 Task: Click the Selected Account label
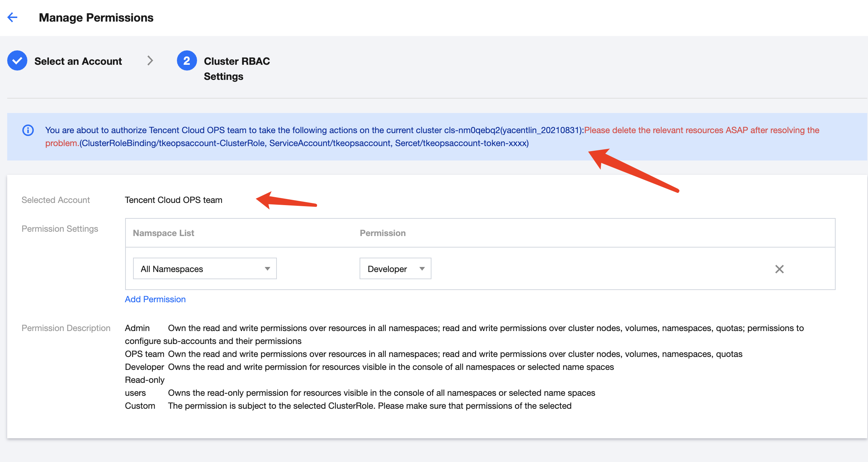tap(56, 200)
